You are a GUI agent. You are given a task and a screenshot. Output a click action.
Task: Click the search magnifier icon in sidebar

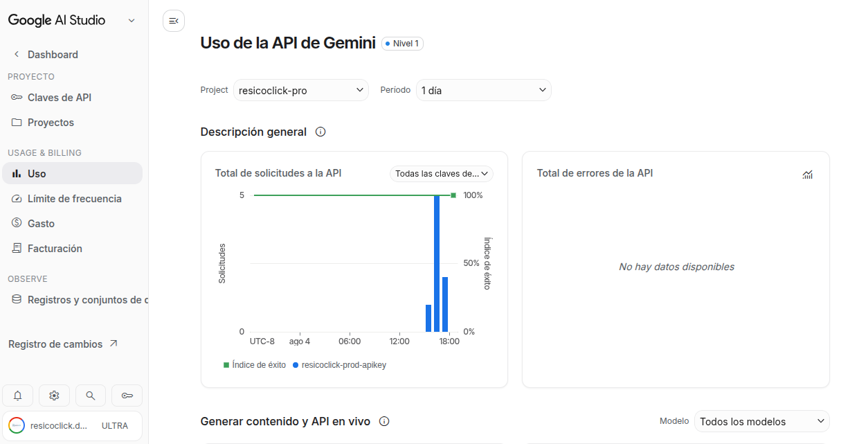(x=91, y=396)
